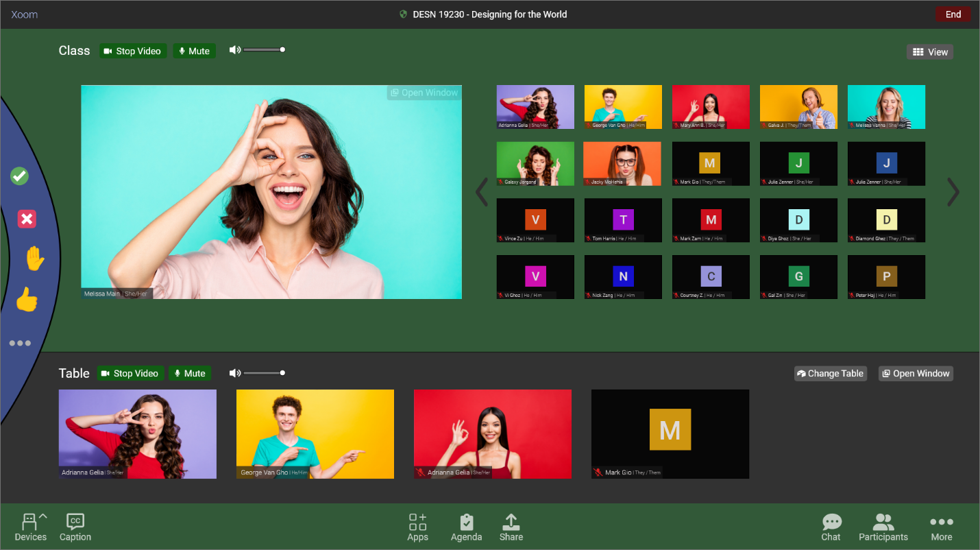Open the class Agenda

466,526
